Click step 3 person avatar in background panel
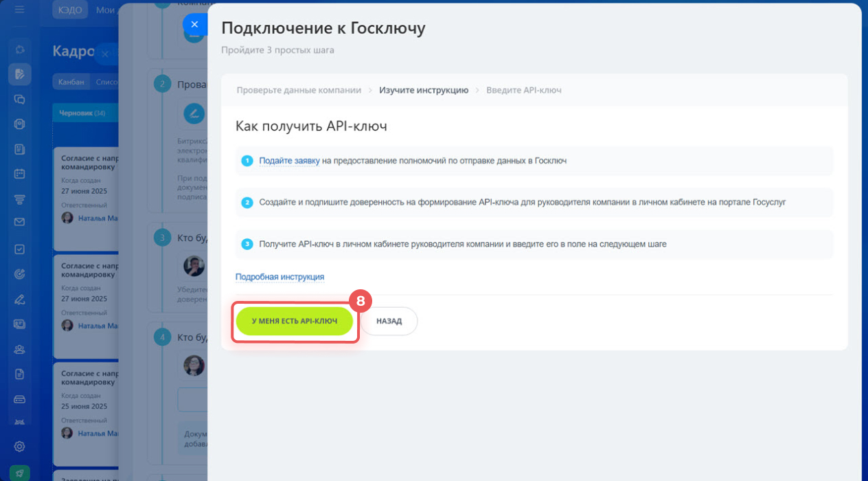The image size is (868, 481). point(194,266)
